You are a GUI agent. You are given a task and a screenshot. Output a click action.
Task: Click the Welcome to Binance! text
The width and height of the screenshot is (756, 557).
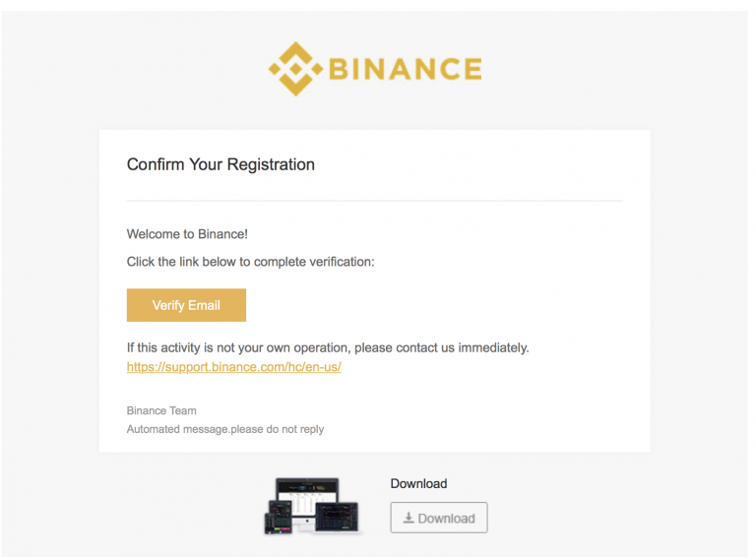pyautogui.click(x=187, y=234)
